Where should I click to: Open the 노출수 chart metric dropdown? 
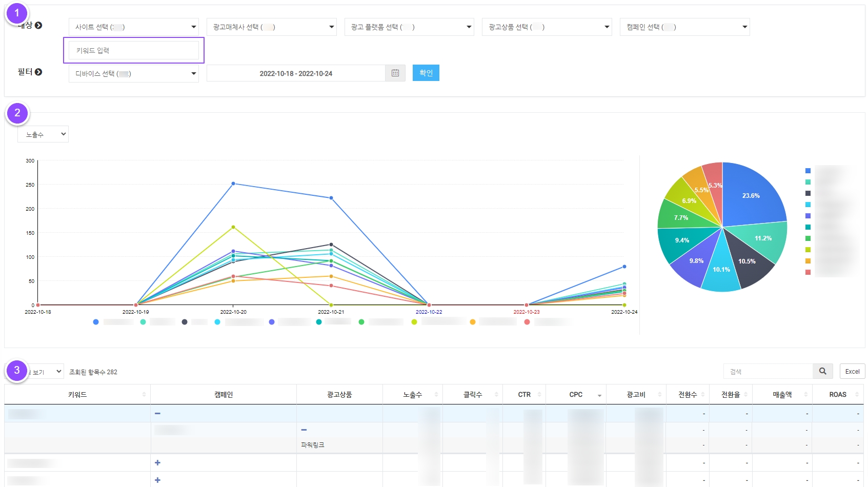43,134
